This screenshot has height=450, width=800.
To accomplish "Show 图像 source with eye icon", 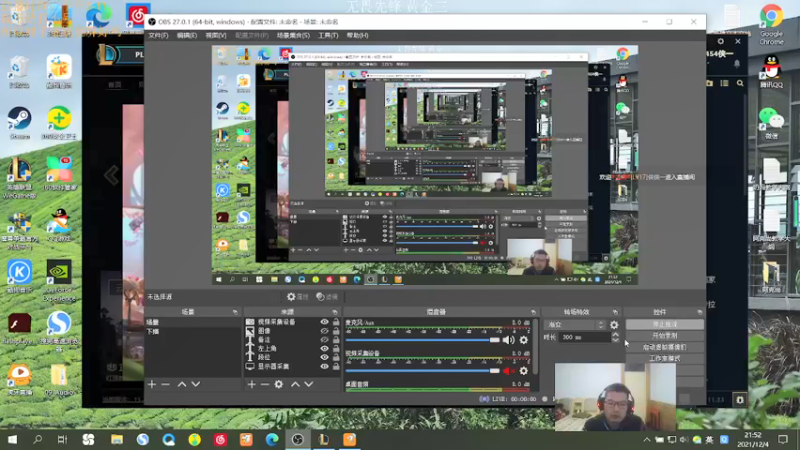I will 324,331.
